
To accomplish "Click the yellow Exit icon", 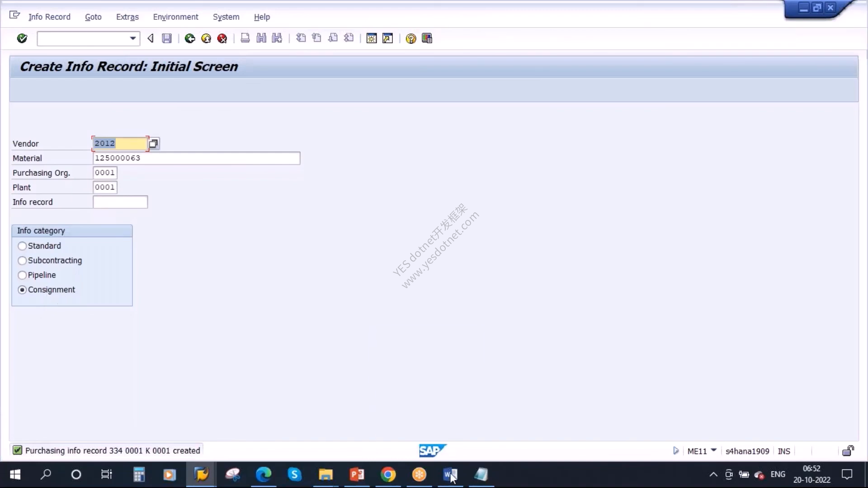I will point(206,38).
